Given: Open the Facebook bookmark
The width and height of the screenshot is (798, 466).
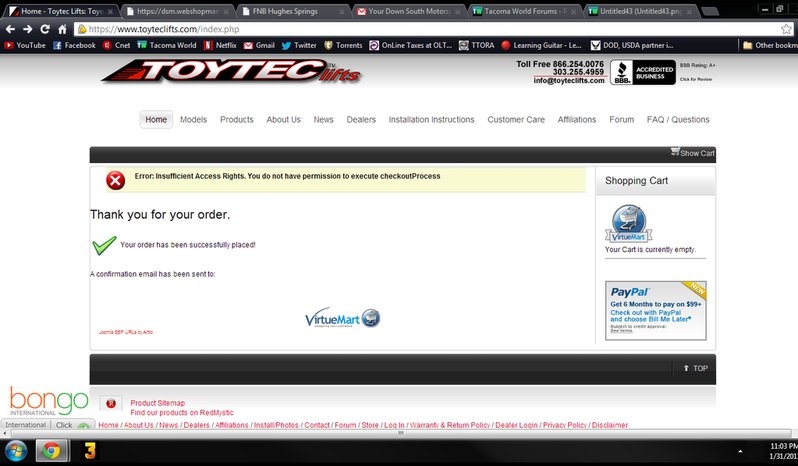Looking at the screenshot, I should coord(74,45).
